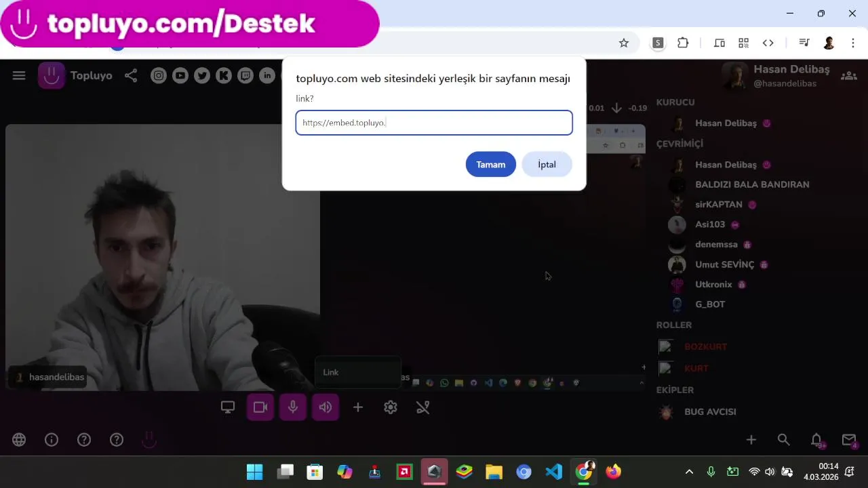Toggle the speaker sound button

coord(325,407)
